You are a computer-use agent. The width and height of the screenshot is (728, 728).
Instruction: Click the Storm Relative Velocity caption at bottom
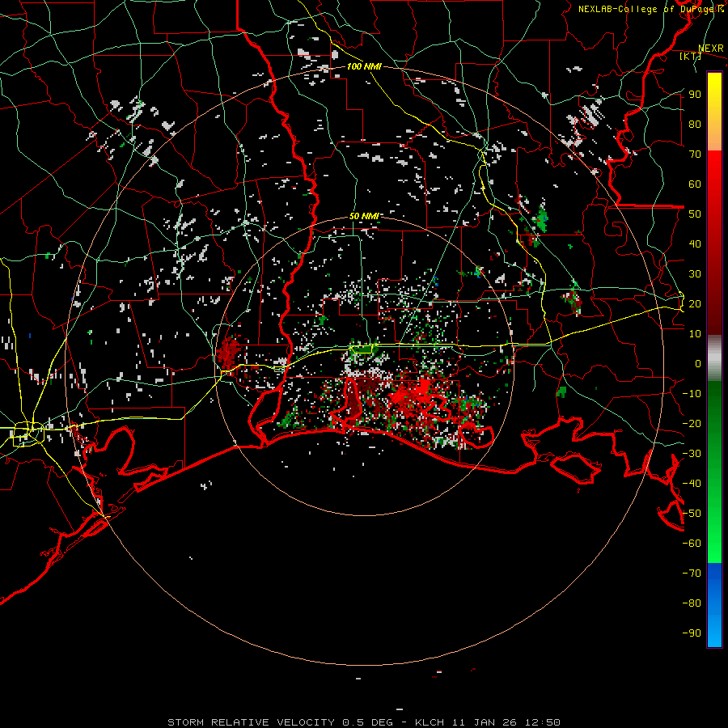(364, 722)
